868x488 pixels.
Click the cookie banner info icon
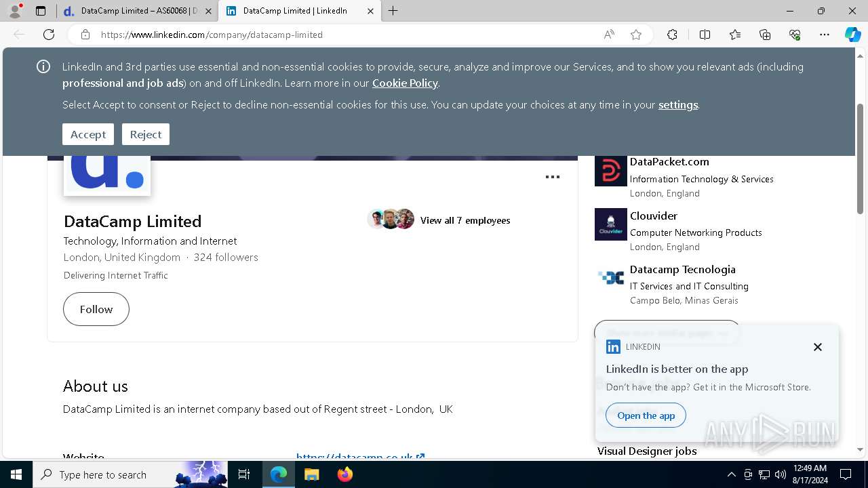[43, 66]
